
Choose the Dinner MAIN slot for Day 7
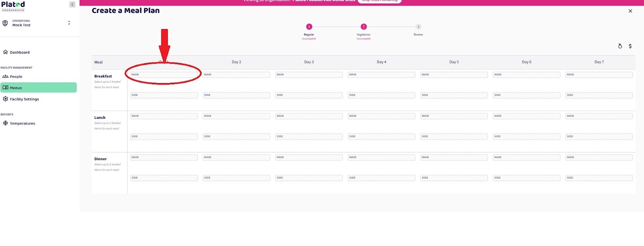coord(599,157)
